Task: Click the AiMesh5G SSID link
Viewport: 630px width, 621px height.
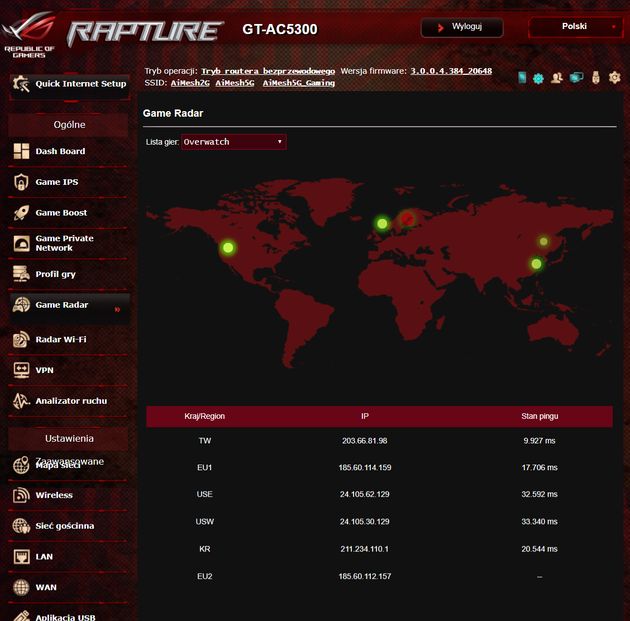Action: (x=235, y=83)
